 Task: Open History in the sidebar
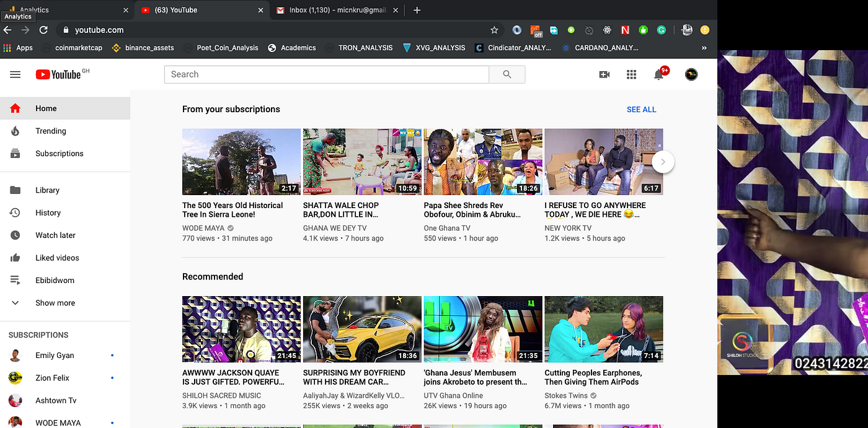[x=65, y=212]
